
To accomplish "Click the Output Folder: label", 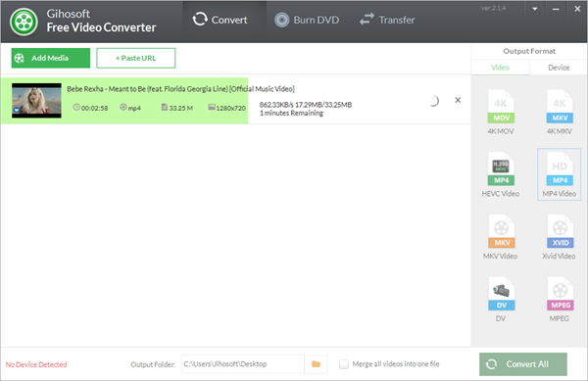I will (153, 364).
